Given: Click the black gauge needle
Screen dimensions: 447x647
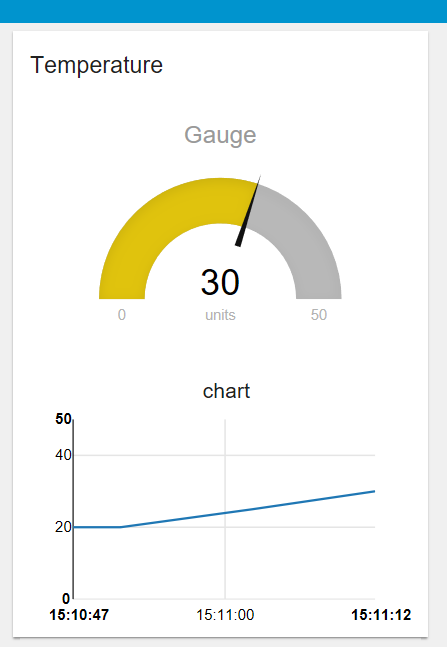Looking at the screenshot, I should 248,211.
